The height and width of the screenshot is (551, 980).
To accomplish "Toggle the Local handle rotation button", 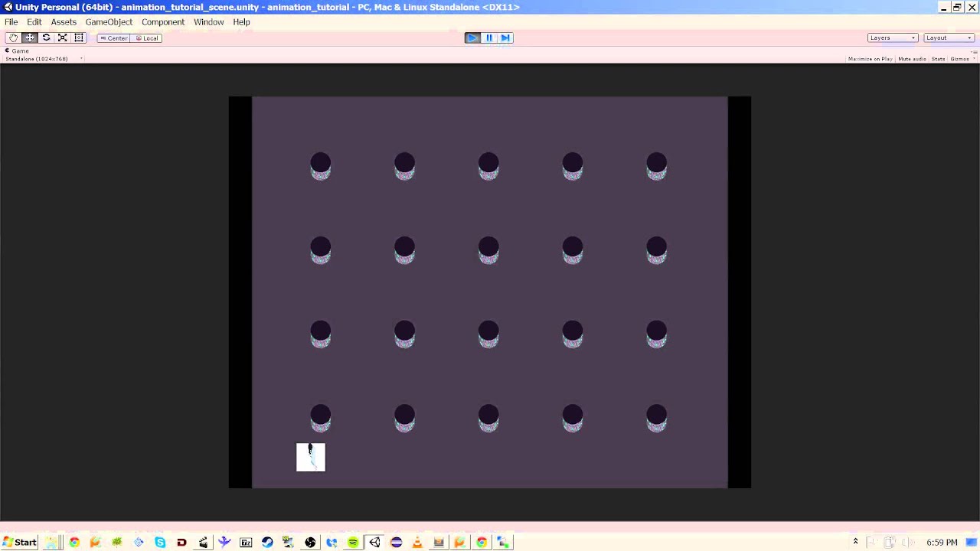I will (x=145, y=37).
